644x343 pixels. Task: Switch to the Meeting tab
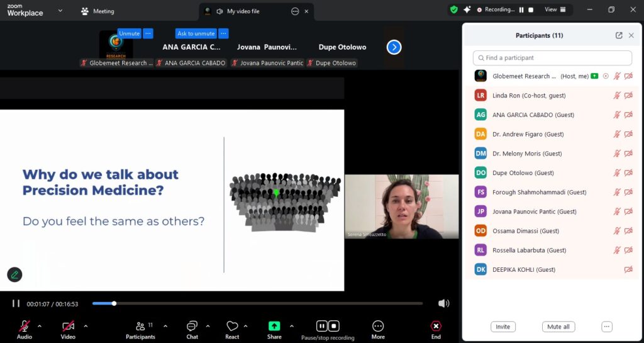98,11
